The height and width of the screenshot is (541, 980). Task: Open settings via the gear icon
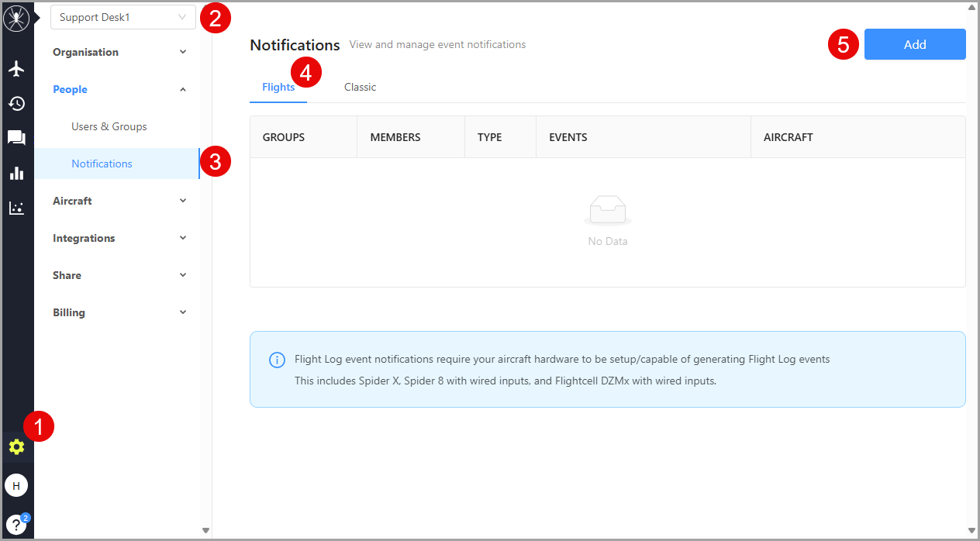click(x=16, y=447)
